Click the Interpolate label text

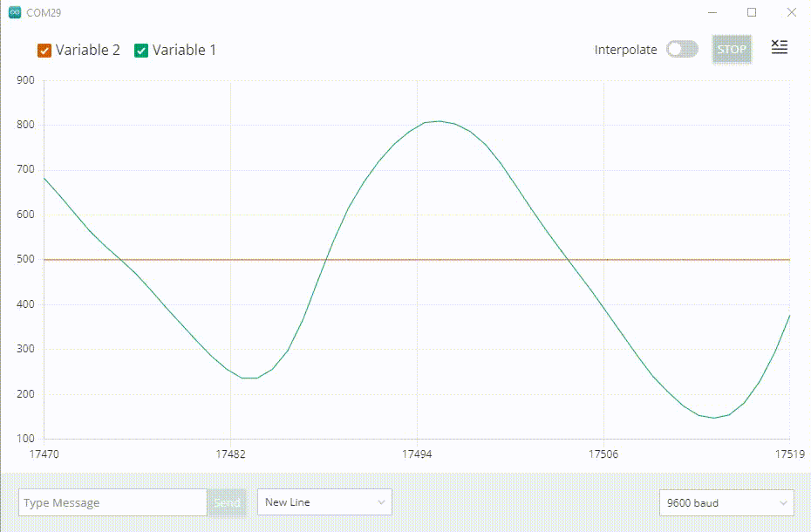pos(625,50)
